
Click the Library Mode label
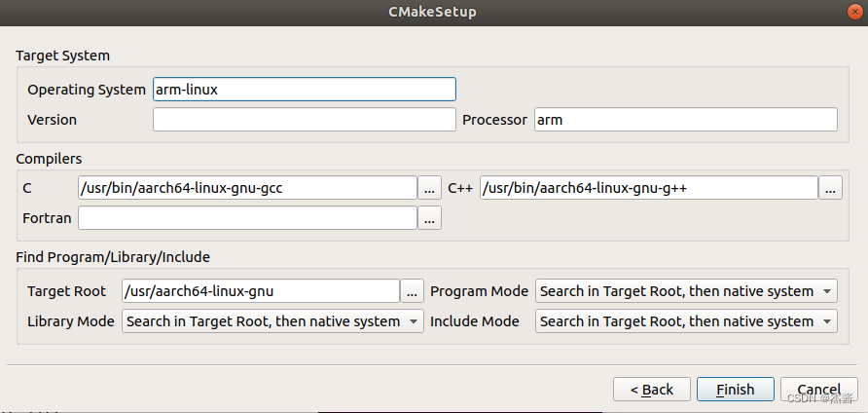tap(70, 321)
